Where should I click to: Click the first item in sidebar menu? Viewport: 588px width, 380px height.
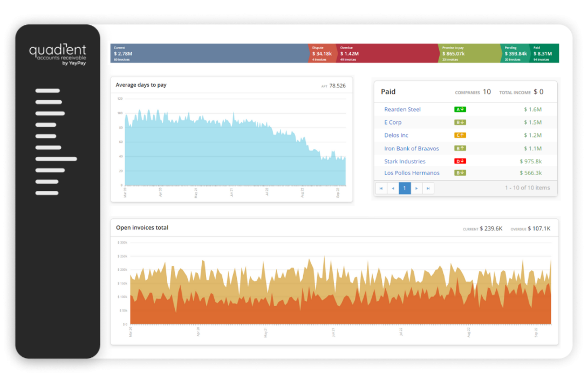tap(47, 91)
